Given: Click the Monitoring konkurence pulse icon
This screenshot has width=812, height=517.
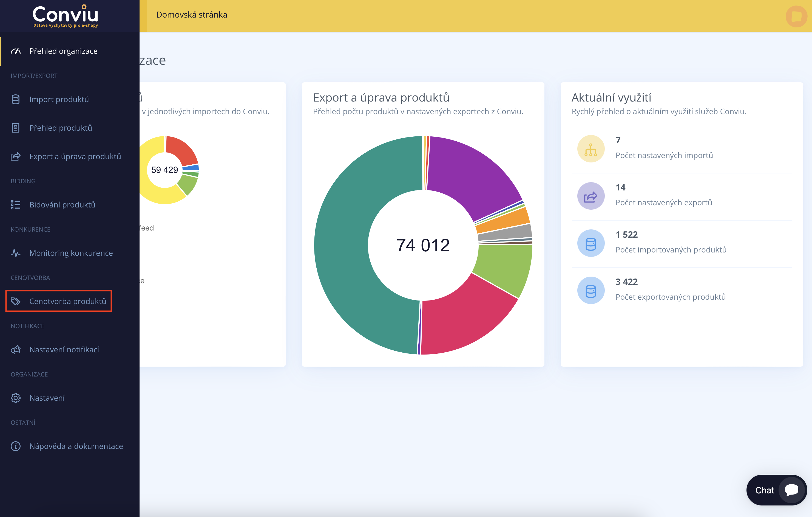Looking at the screenshot, I should click(16, 253).
